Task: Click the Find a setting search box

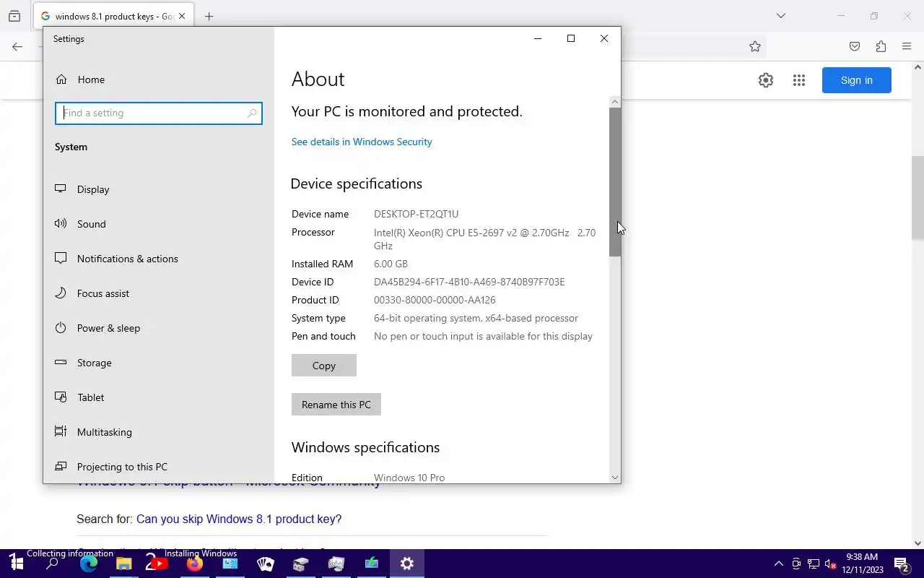Action: pyautogui.click(x=158, y=113)
